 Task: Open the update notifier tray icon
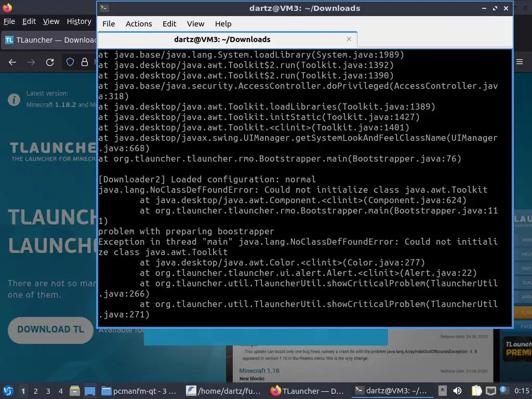coord(503,391)
